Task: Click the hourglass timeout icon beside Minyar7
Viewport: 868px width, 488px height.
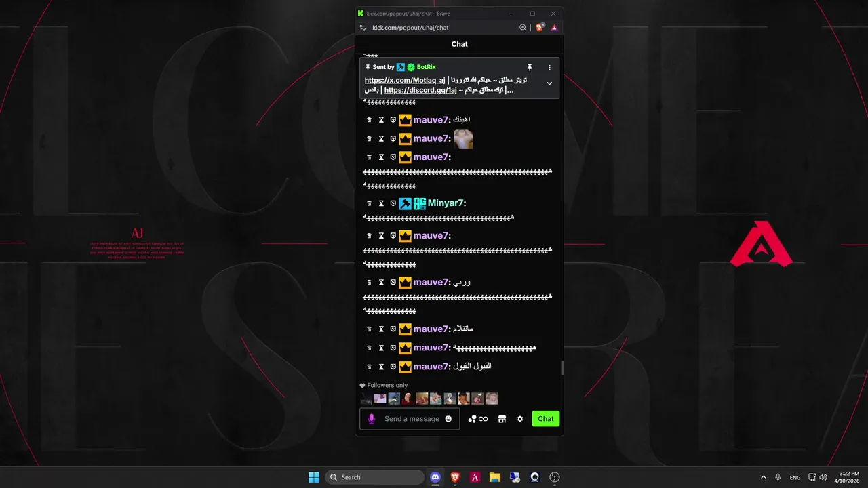Action: [x=381, y=203]
